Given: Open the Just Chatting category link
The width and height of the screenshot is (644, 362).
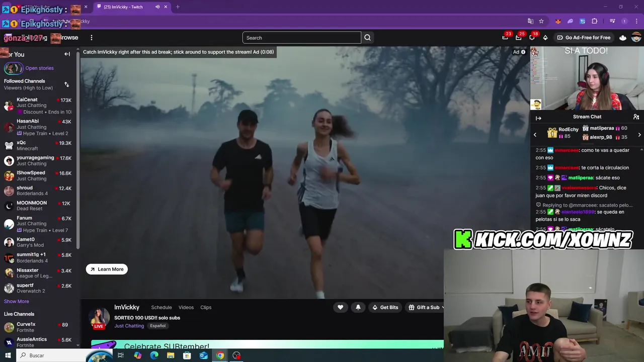Looking at the screenshot, I should tap(129, 326).
